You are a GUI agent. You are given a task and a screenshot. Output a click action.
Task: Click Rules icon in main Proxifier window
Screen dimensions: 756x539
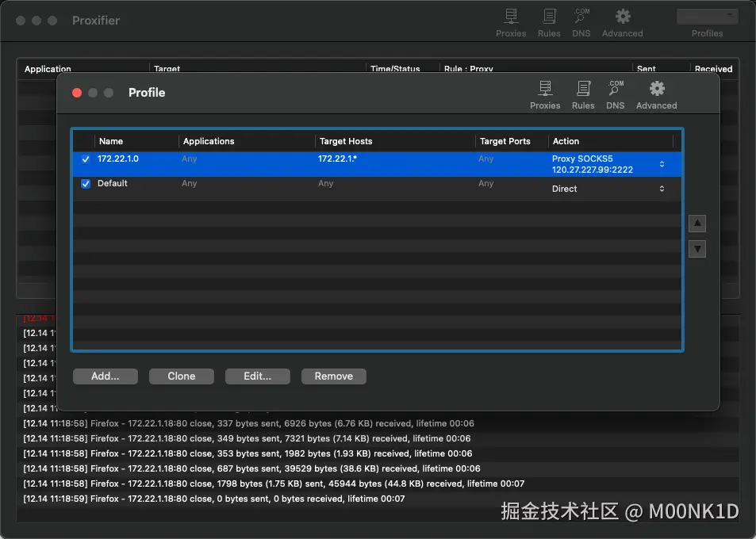[x=549, y=23]
